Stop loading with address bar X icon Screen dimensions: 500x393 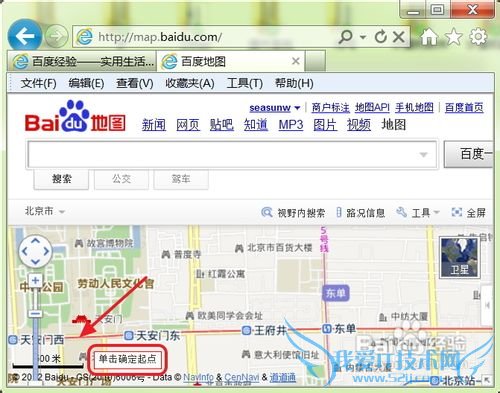(x=399, y=37)
